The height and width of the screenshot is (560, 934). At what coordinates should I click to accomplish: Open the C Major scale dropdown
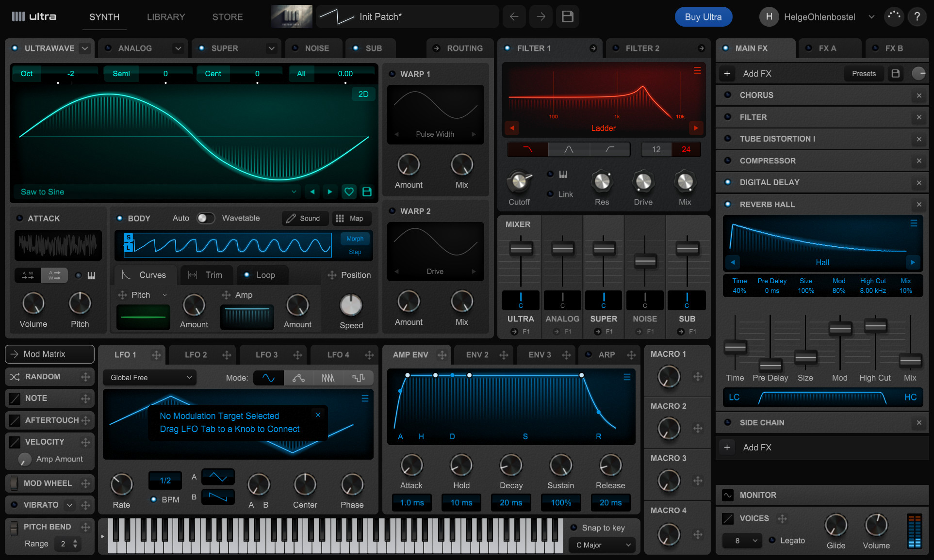click(x=603, y=545)
